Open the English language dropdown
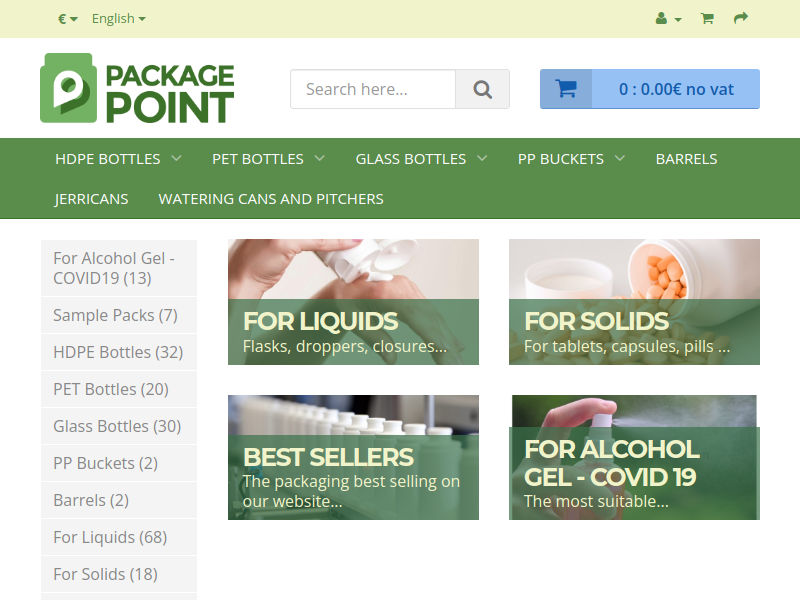 pyautogui.click(x=118, y=19)
